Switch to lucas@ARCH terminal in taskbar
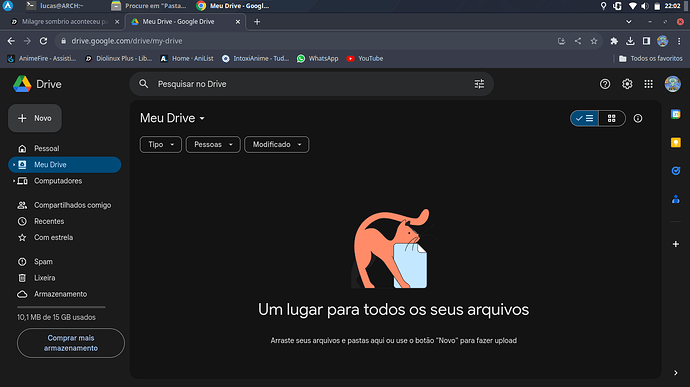This screenshot has height=387, width=690. (x=55, y=6)
